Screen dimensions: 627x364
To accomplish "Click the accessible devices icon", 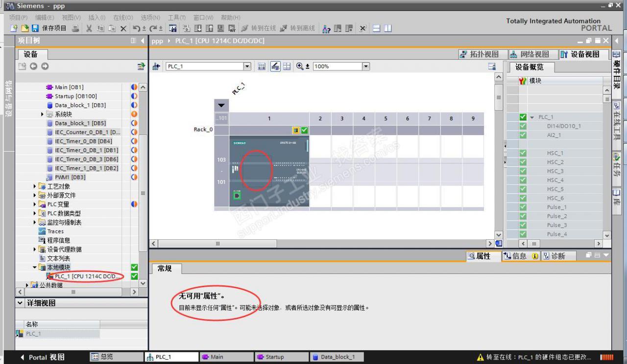I will click(326, 28).
